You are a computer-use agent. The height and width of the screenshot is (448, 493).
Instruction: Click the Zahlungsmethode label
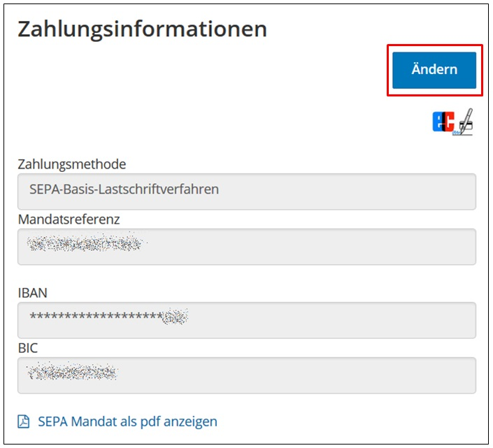(x=72, y=164)
